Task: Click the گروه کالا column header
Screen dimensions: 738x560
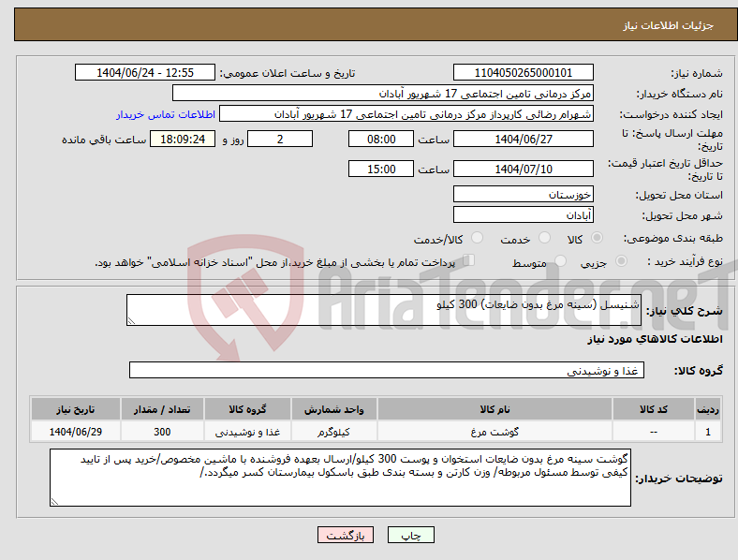Action: (247, 409)
